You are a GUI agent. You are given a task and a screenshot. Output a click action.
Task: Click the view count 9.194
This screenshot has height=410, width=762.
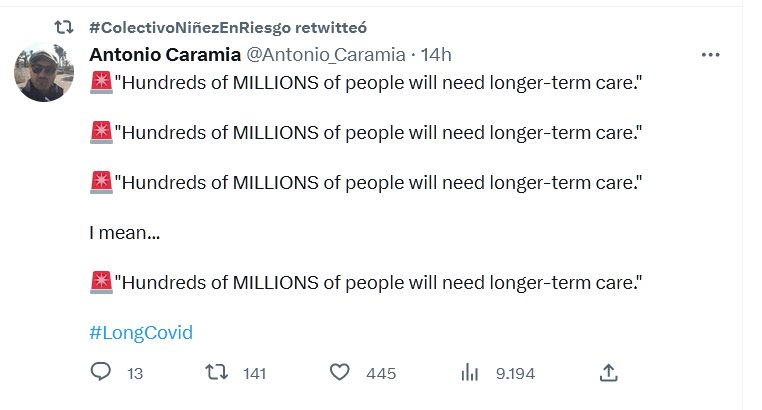coord(515,374)
